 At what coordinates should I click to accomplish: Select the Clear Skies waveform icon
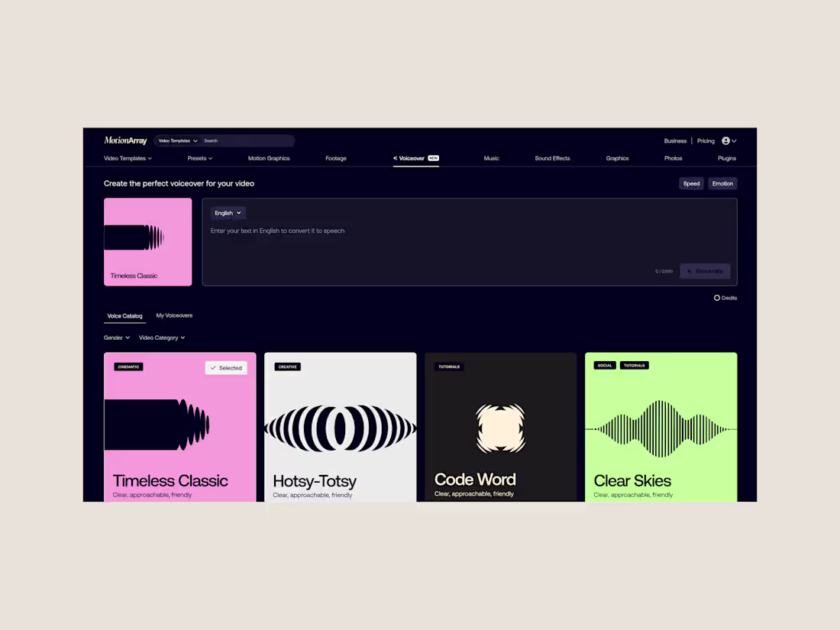[x=661, y=428]
